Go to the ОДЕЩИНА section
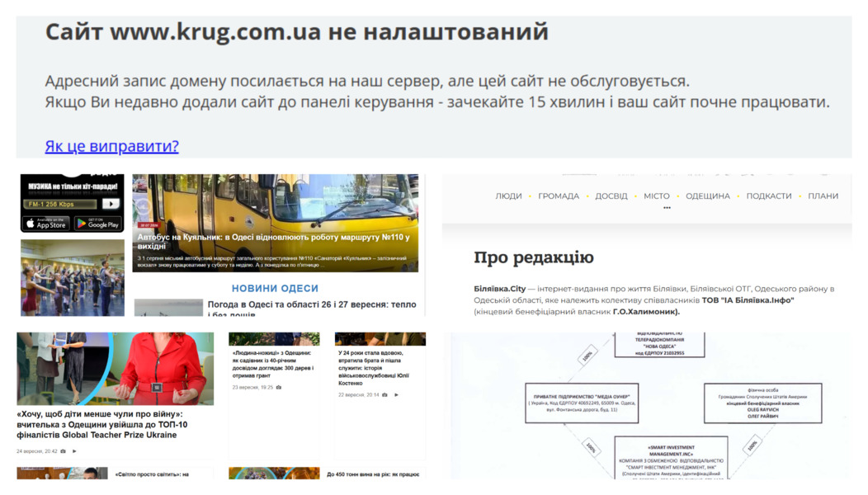This screenshot has width=868, height=495. 707,196
